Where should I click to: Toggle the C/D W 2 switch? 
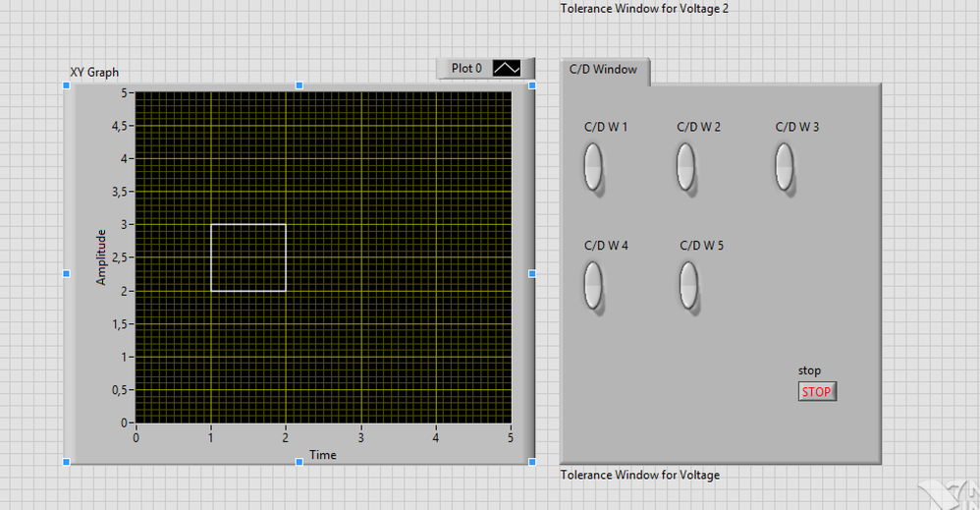pyautogui.click(x=685, y=166)
